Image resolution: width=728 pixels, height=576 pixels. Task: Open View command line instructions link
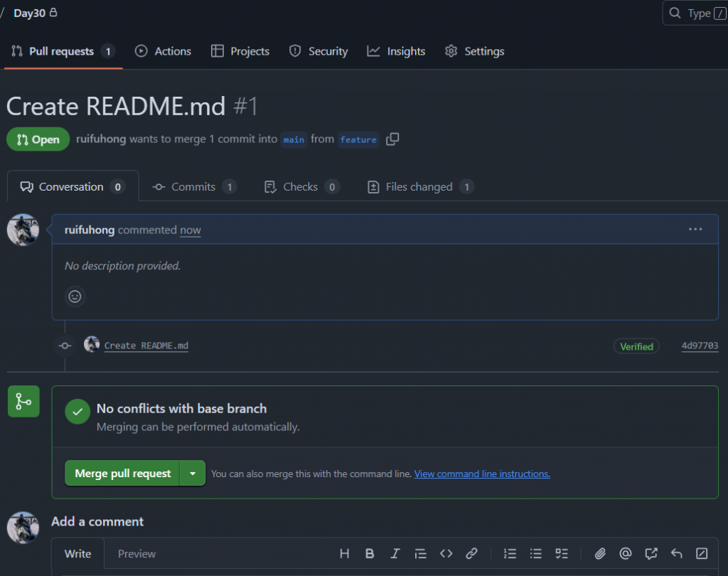(482, 474)
